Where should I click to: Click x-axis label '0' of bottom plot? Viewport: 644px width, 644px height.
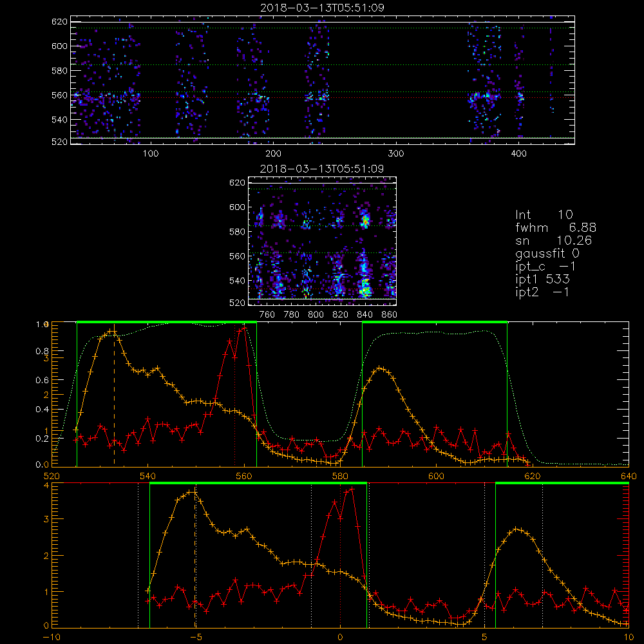point(340,637)
